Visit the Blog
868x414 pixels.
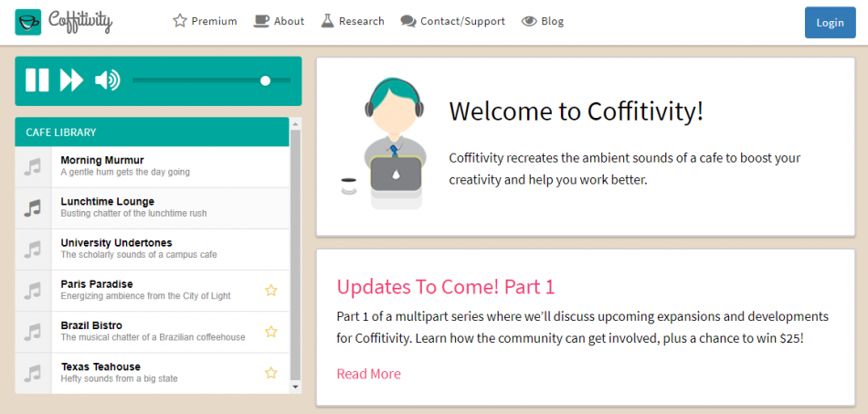pyautogui.click(x=543, y=21)
